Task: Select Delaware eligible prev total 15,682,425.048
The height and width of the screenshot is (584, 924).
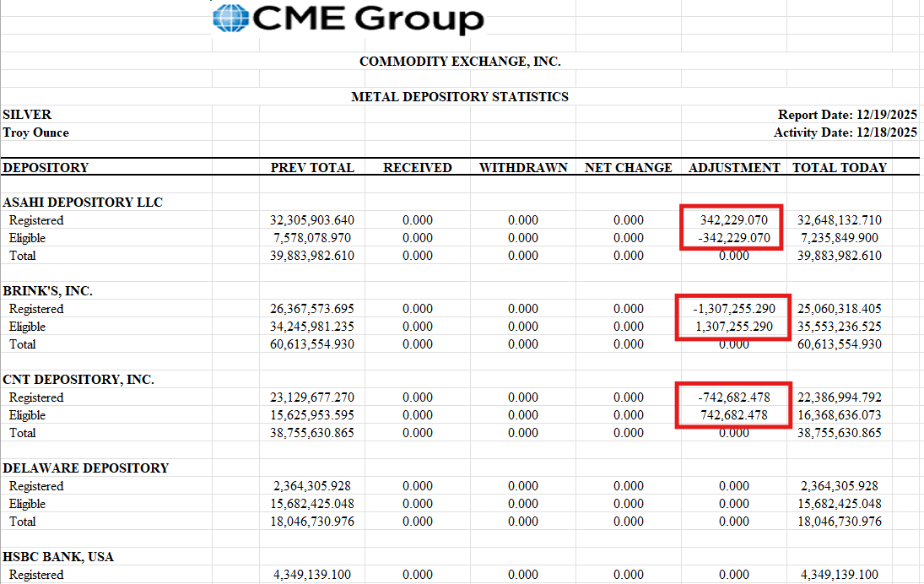Action: tap(312, 504)
